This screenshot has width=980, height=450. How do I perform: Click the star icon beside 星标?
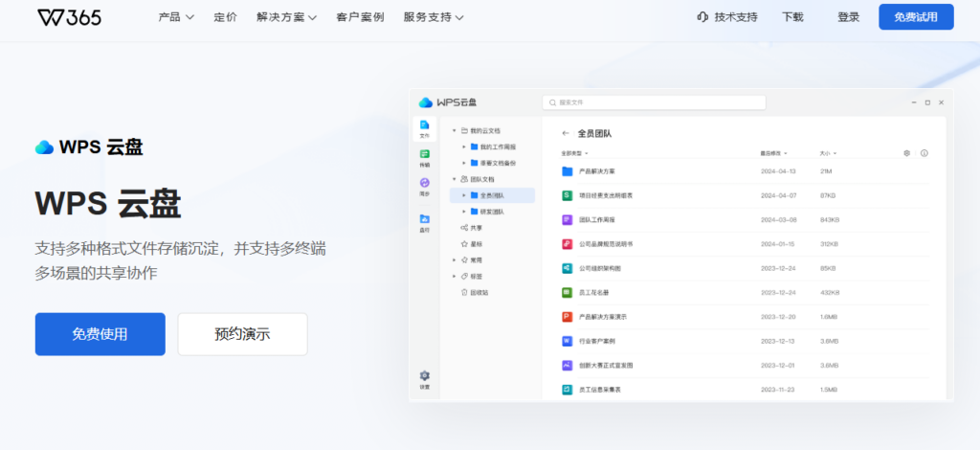tap(464, 244)
